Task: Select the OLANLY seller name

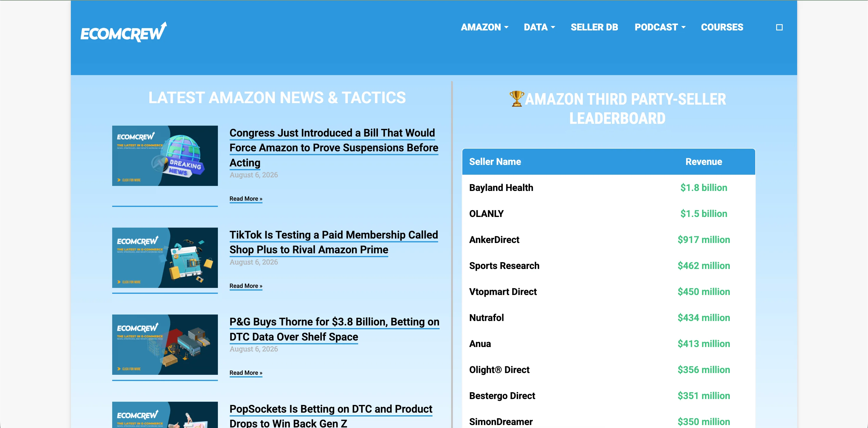Action: [486, 213]
